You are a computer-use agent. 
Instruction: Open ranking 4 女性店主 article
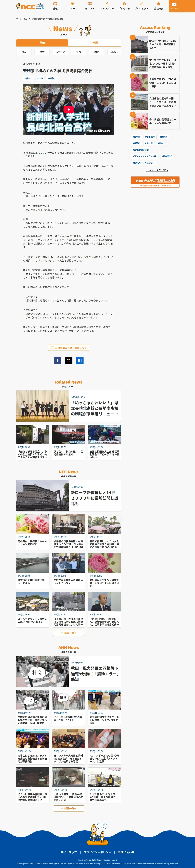(x=155, y=102)
